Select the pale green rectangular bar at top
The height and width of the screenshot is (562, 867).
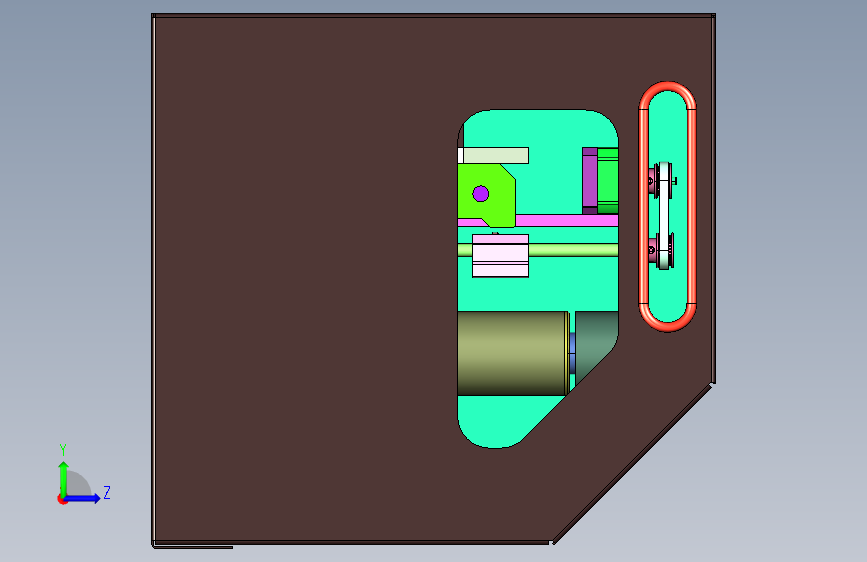(x=495, y=155)
